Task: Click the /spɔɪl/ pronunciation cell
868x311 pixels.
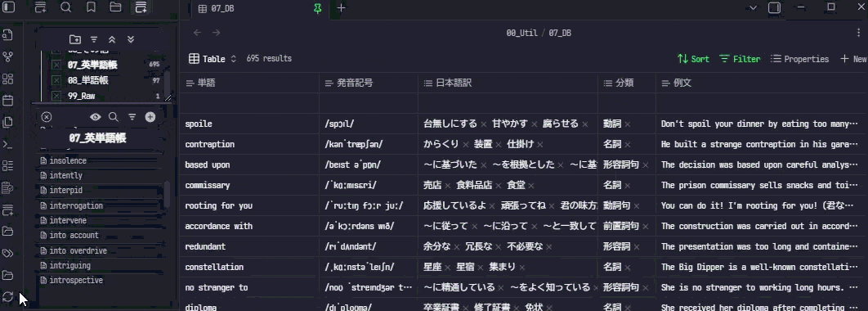Action: tap(369, 124)
